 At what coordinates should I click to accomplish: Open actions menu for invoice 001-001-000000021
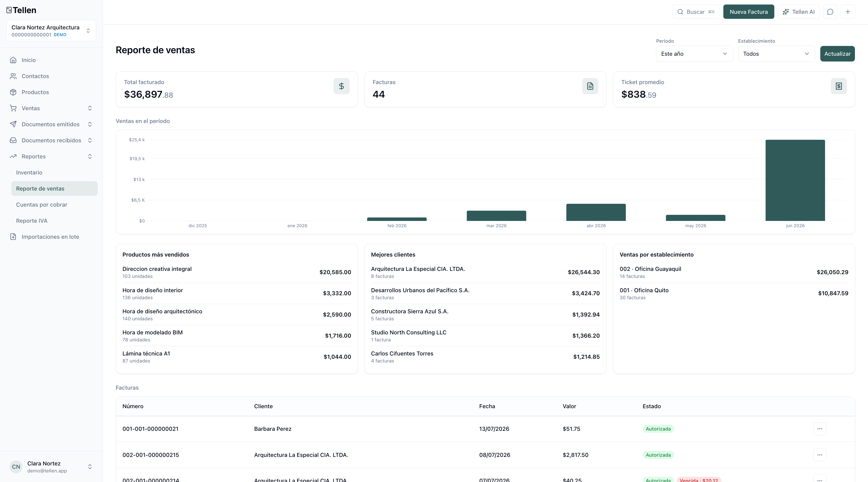(820, 429)
